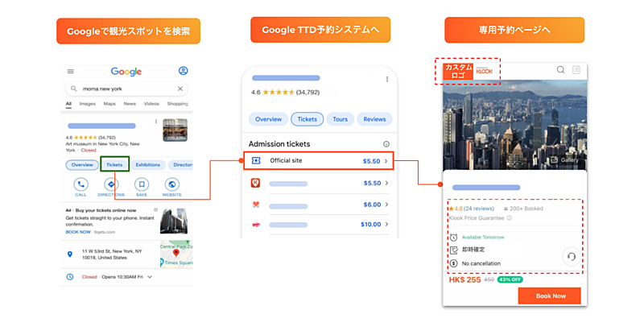Select the Reviews chip
Screen dimensions: 644x335
point(374,119)
